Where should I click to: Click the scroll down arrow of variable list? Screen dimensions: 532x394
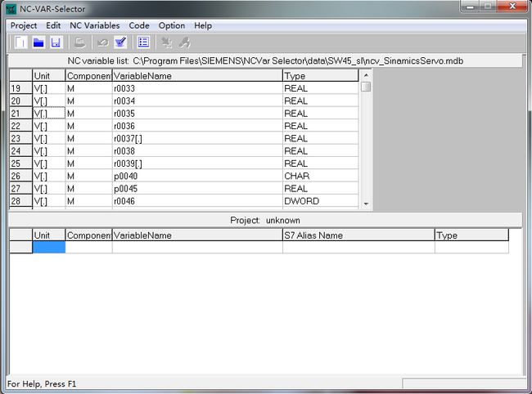coord(366,204)
